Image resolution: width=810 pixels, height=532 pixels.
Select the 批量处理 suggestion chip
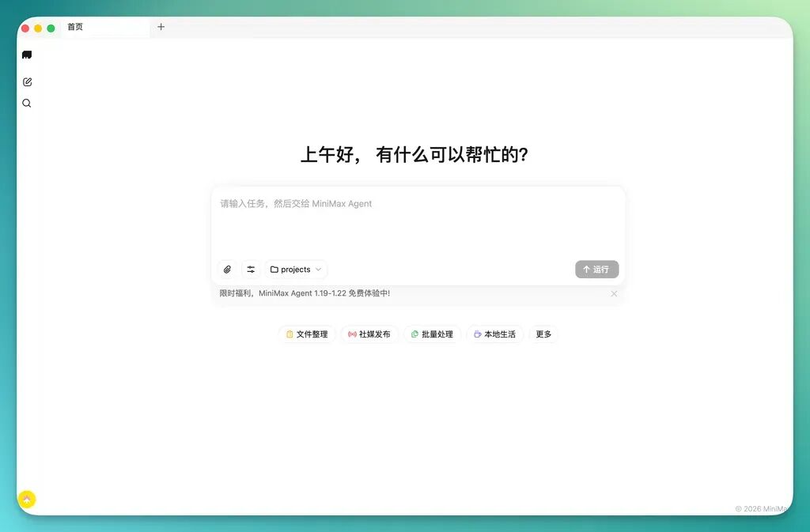[x=433, y=334]
